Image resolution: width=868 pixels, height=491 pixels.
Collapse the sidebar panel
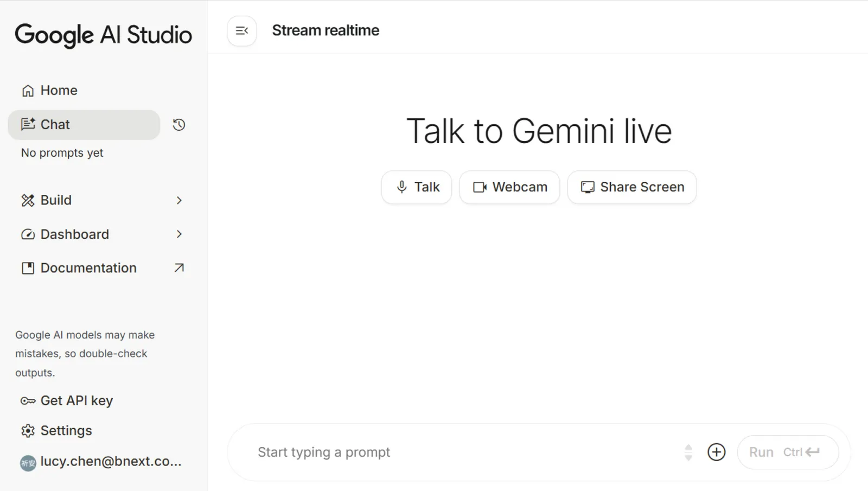pos(241,30)
